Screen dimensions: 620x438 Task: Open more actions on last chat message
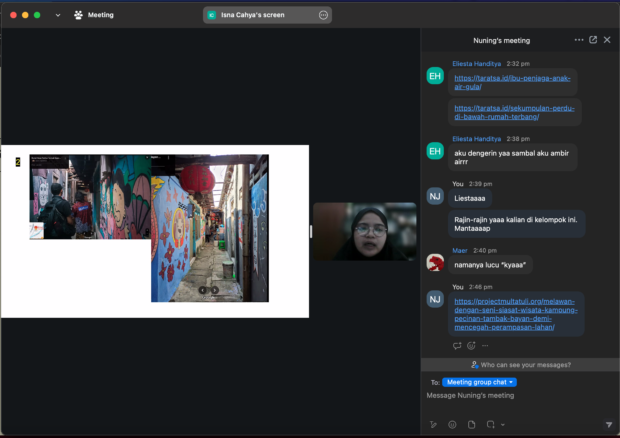tap(485, 346)
